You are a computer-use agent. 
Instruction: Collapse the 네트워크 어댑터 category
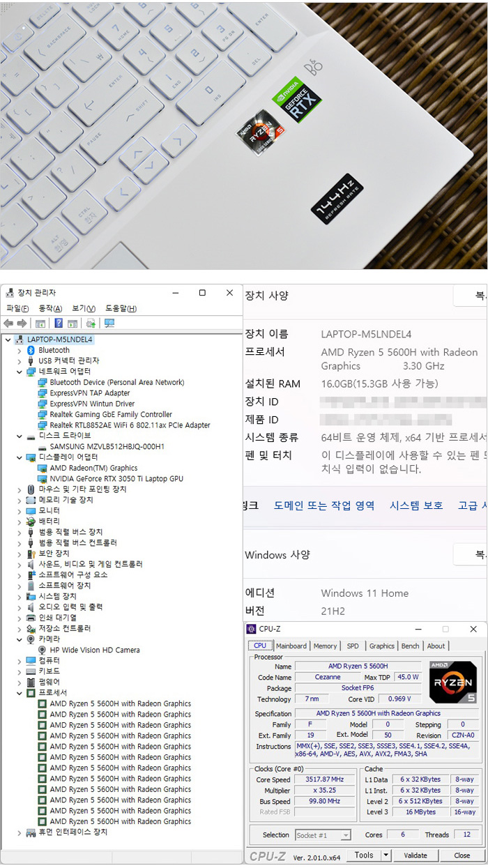point(20,372)
